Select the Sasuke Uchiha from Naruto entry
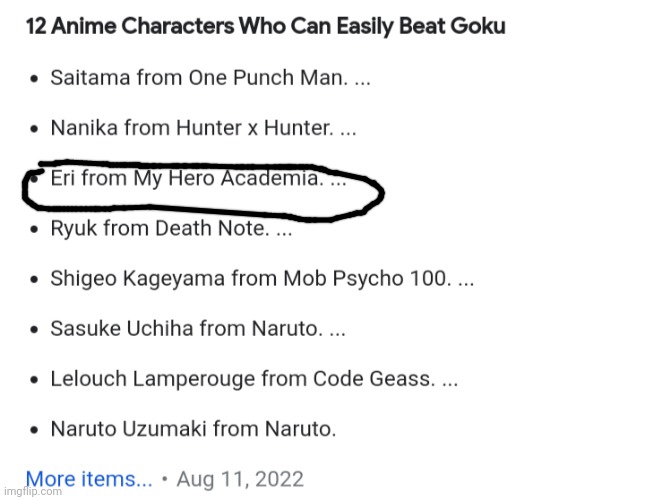The image size is (645, 500). (x=198, y=329)
